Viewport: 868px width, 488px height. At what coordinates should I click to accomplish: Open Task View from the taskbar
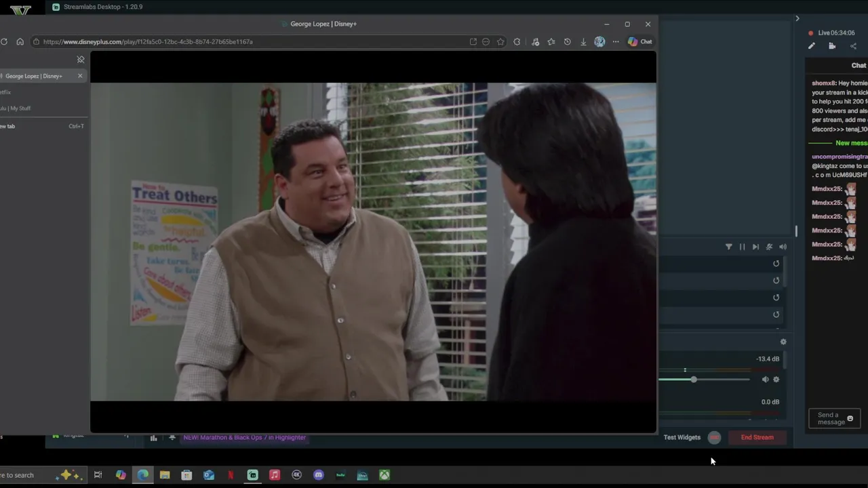pos(98,475)
